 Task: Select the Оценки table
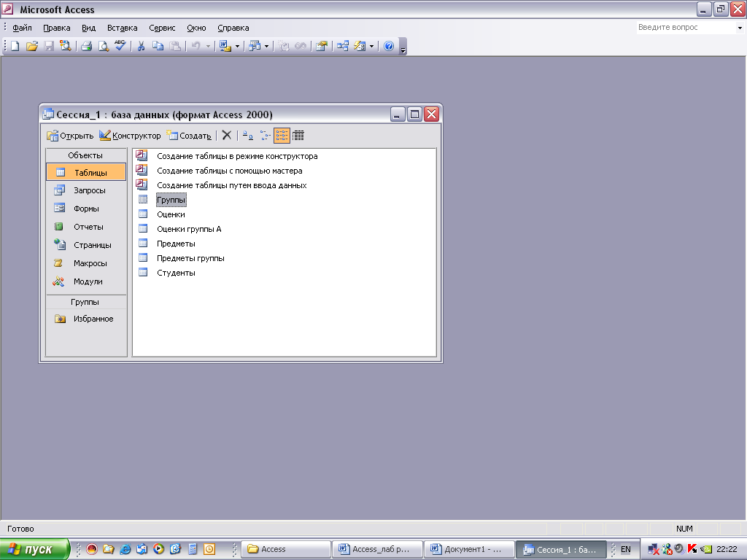point(171,215)
